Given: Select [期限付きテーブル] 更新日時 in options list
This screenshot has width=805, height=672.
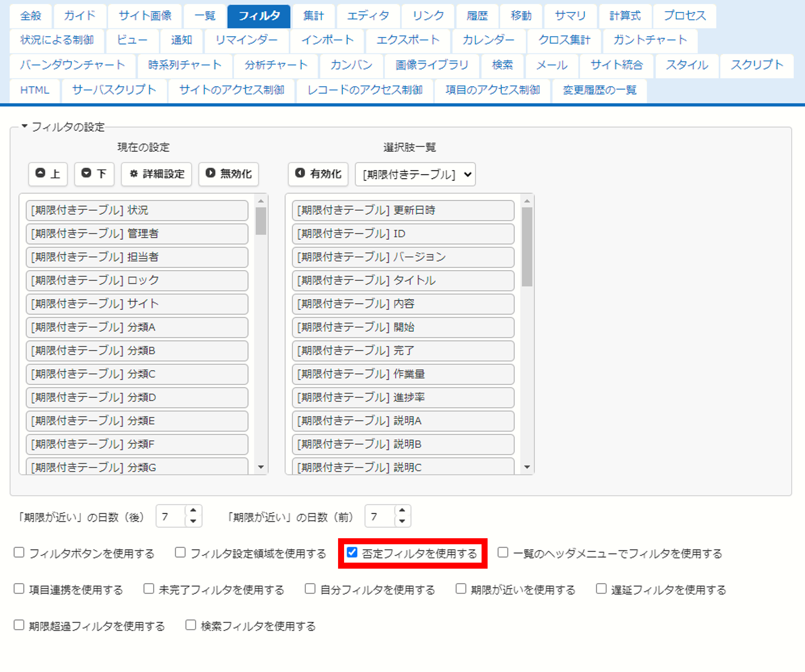Looking at the screenshot, I should pyautogui.click(x=403, y=210).
